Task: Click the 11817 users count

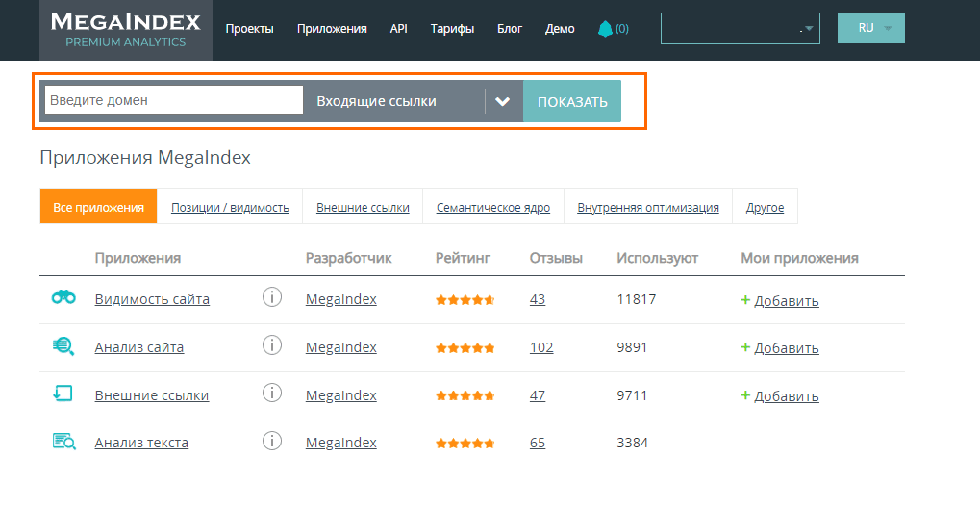Action: (x=637, y=299)
